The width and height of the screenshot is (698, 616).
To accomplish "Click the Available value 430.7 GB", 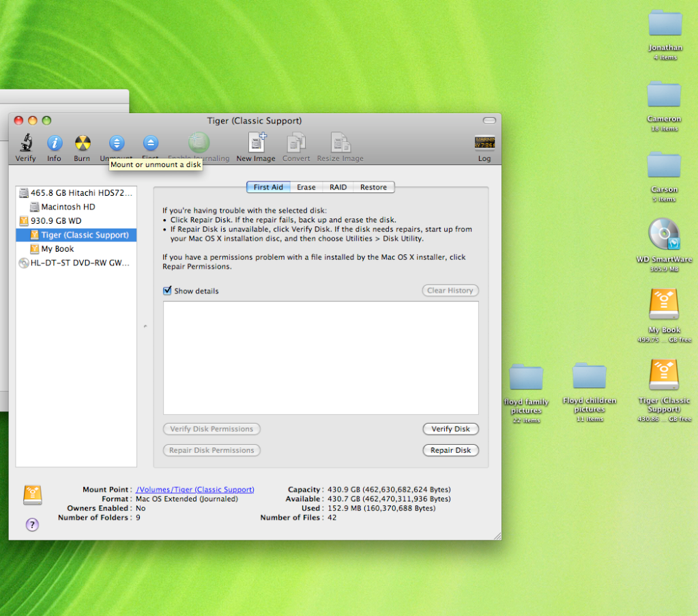I will [x=389, y=499].
